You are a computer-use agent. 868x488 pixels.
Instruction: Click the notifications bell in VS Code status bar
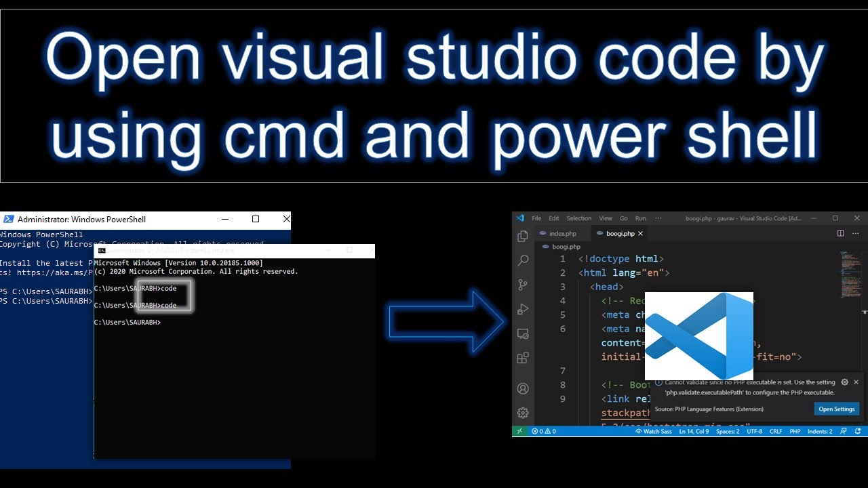pos(858,431)
